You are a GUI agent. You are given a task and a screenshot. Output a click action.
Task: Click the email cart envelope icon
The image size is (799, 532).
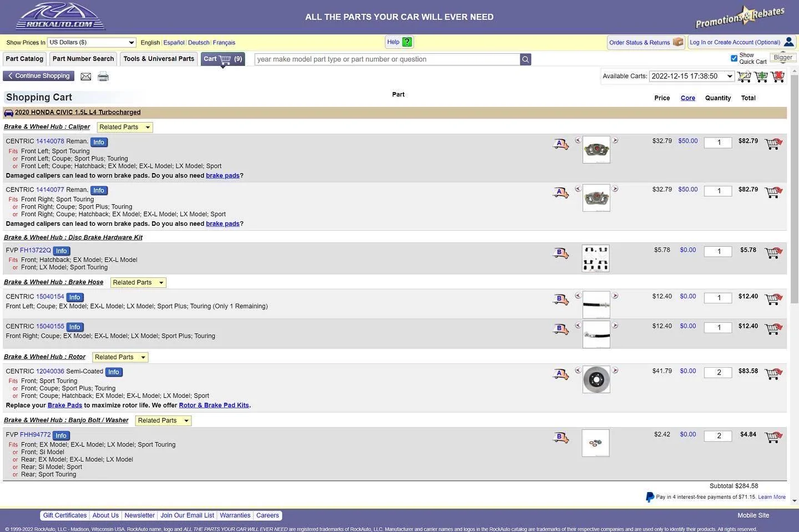point(86,77)
